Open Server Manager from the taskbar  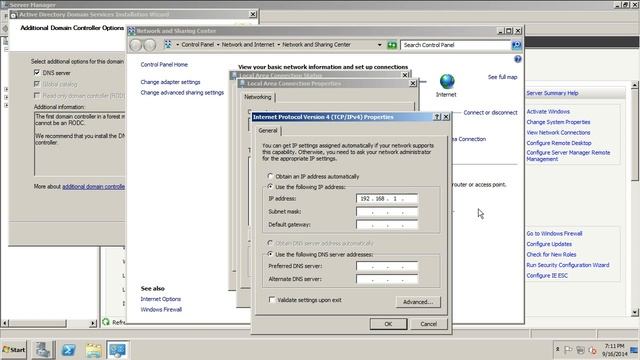(x=42, y=350)
